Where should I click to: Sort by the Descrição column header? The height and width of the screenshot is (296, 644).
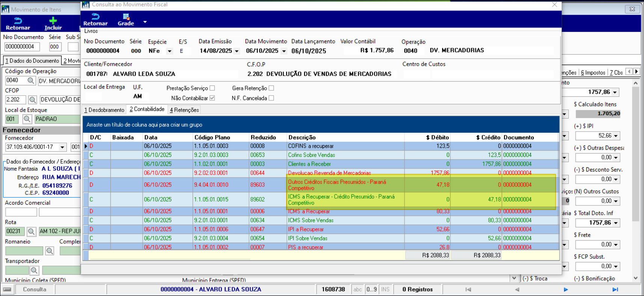click(302, 137)
